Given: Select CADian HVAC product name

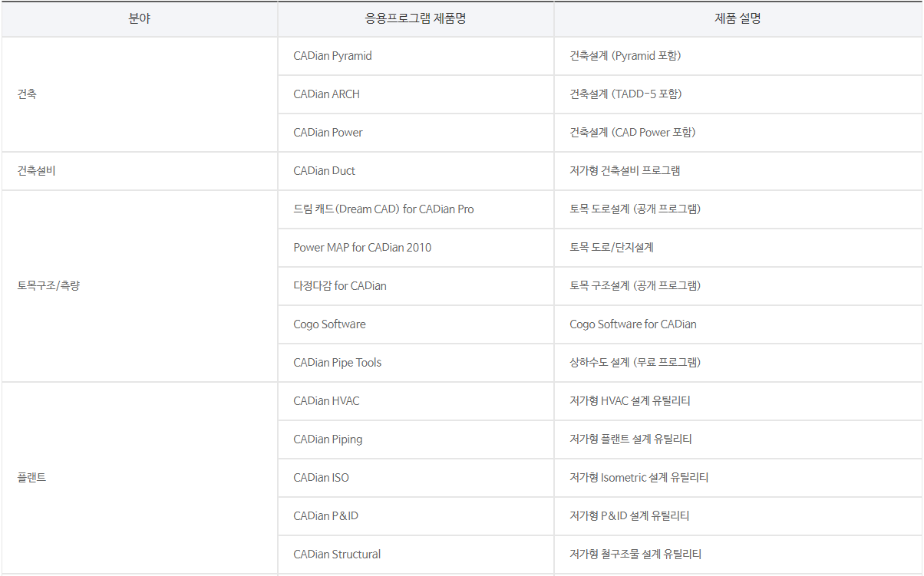Looking at the screenshot, I should (326, 401).
